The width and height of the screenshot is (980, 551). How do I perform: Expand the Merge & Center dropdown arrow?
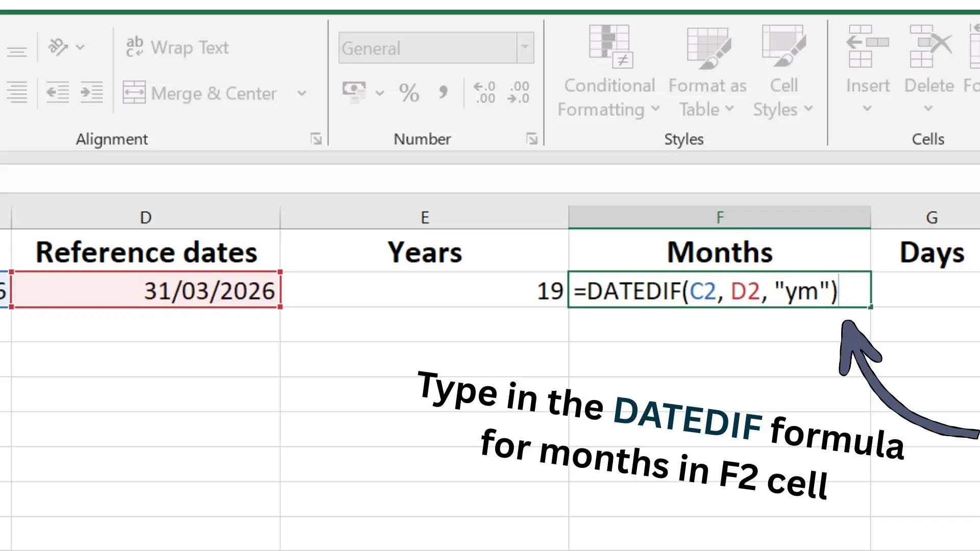pyautogui.click(x=302, y=93)
